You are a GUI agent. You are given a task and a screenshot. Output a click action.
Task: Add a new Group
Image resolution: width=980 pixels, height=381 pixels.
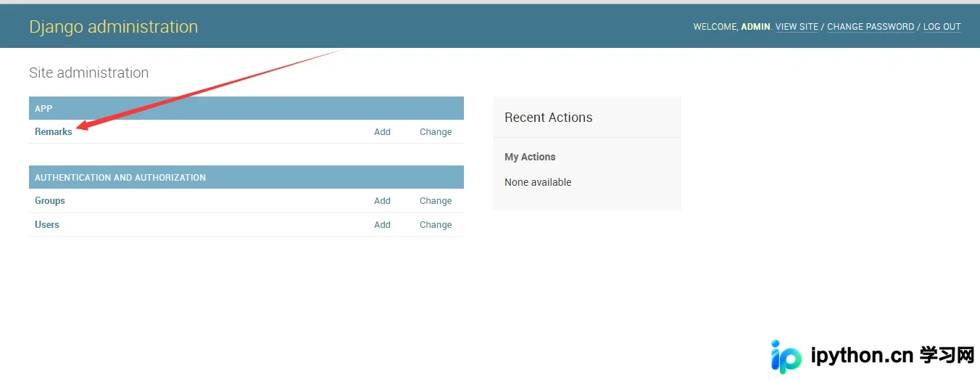click(382, 201)
